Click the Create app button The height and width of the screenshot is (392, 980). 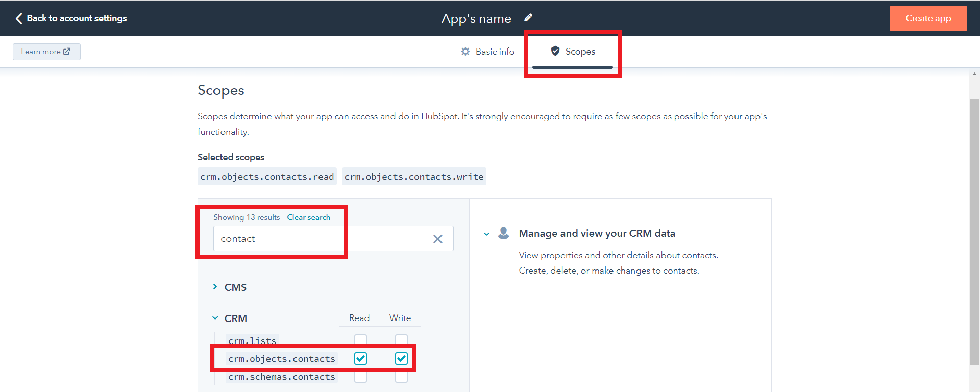[x=928, y=18]
